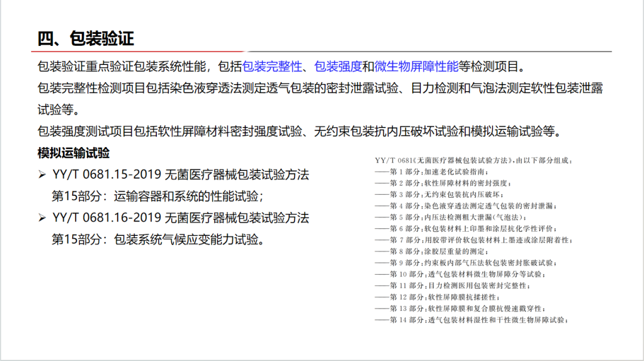Click the heading "四、包装验证"
The width and height of the screenshot is (644, 361).
tap(86, 39)
